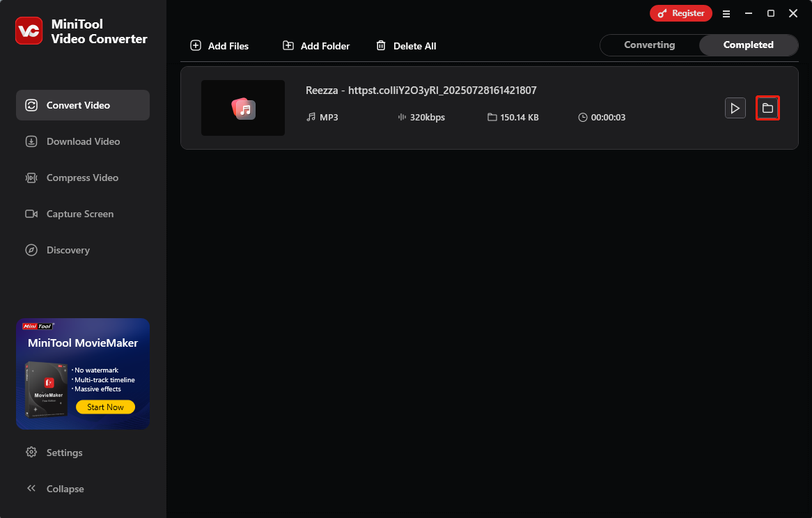The height and width of the screenshot is (518, 812).
Task: Click the MiniTool MovieMaker banner title
Action: (x=83, y=343)
